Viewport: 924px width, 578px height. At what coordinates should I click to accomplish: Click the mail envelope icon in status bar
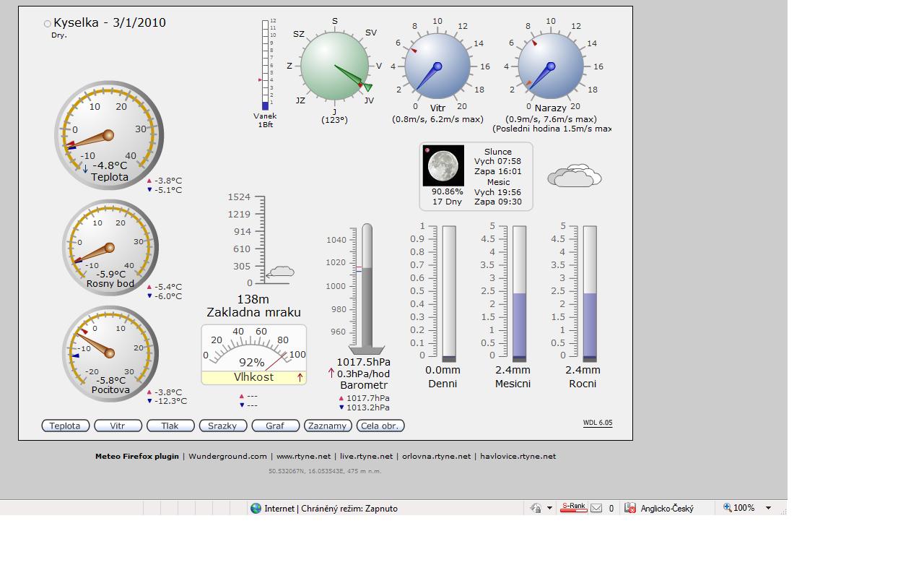(x=596, y=508)
